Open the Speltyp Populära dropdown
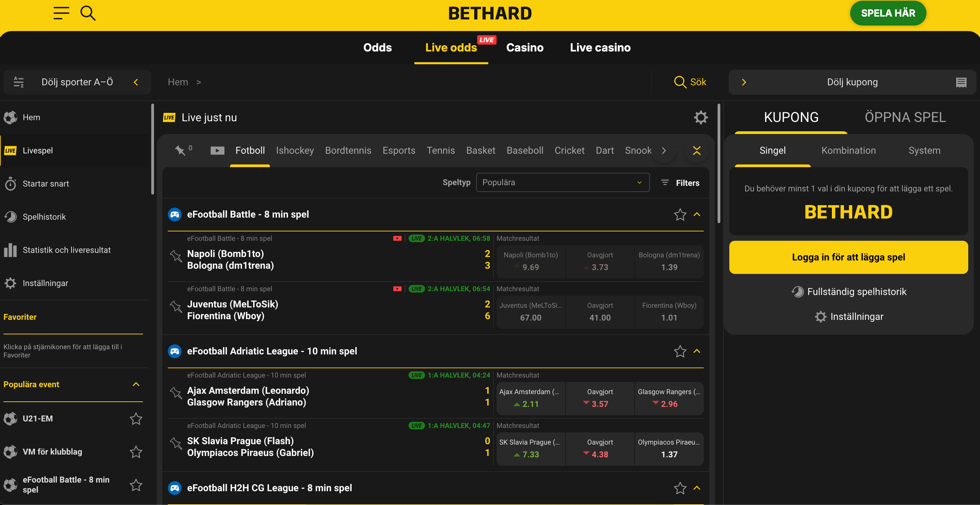 [x=562, y=182]
